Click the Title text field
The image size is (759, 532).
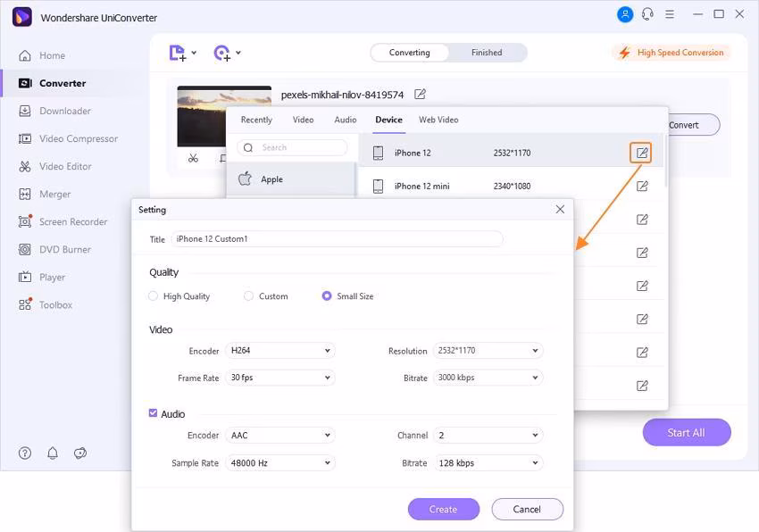tap(337, 239)
